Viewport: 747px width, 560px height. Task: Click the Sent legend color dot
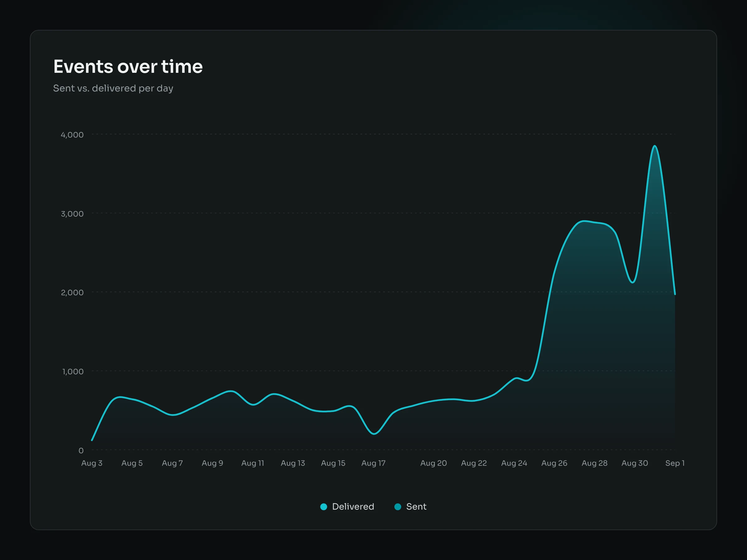[398, 507]
